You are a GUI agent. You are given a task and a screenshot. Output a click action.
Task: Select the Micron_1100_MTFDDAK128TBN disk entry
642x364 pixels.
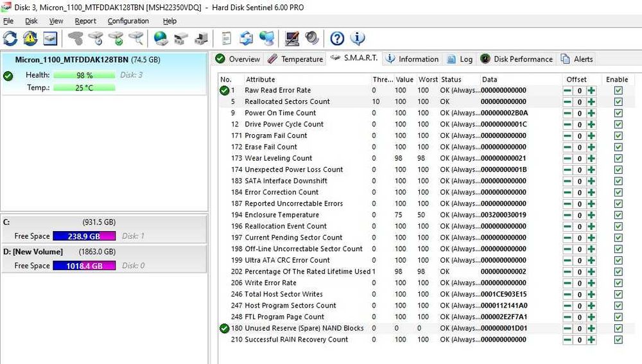pyautogui.click(x=104, y=74)
